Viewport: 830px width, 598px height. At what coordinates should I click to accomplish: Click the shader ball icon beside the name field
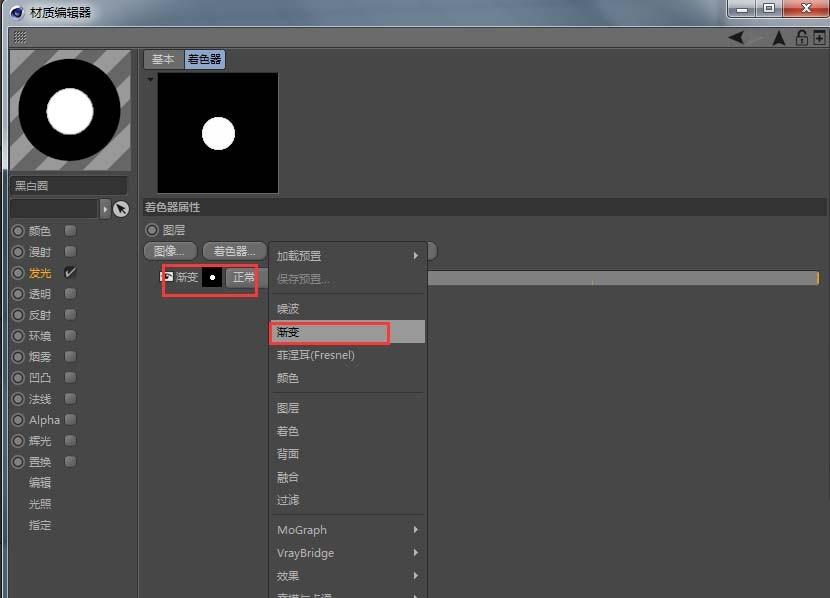coord(121,208)
